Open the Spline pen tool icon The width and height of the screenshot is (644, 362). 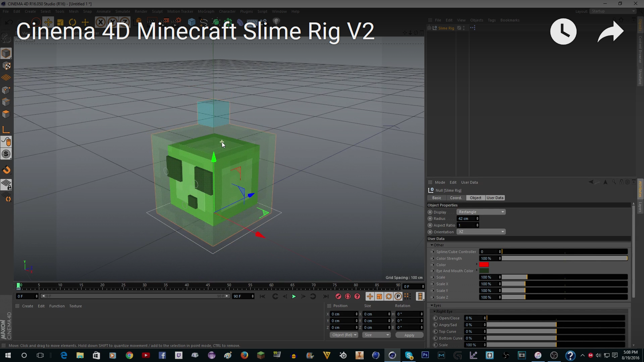click(204, 22)
